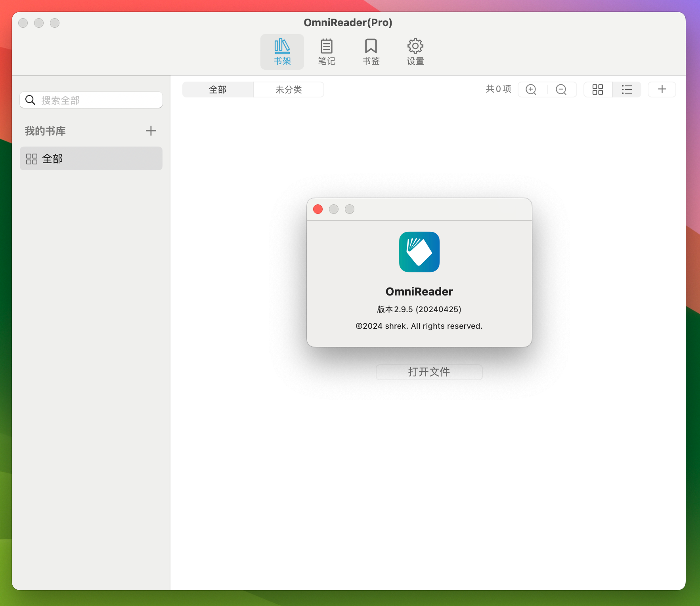Click the OmniReader app icon in about dialog
700x606 pixels.
pos(419,252)
